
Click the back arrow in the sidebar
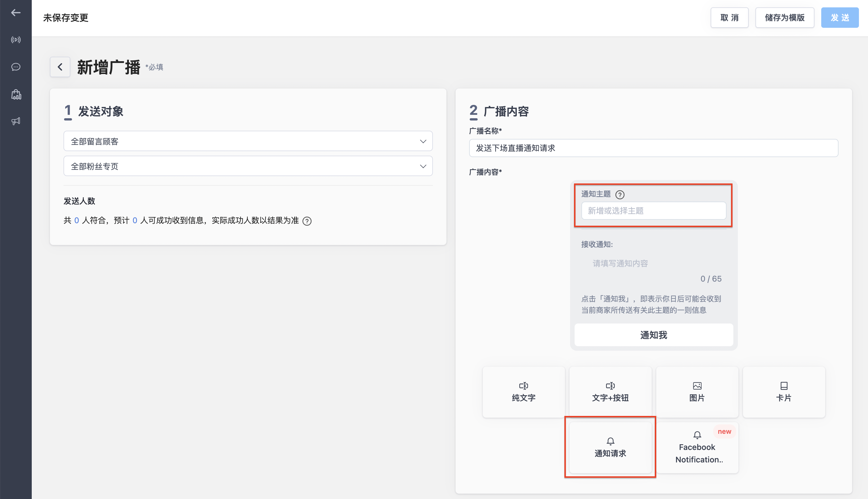(16, 13)
